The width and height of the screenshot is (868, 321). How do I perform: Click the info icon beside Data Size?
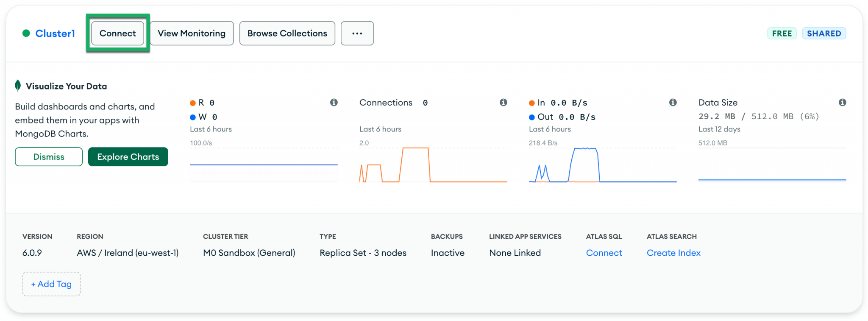pyautogui.click(x=843, y=102)
